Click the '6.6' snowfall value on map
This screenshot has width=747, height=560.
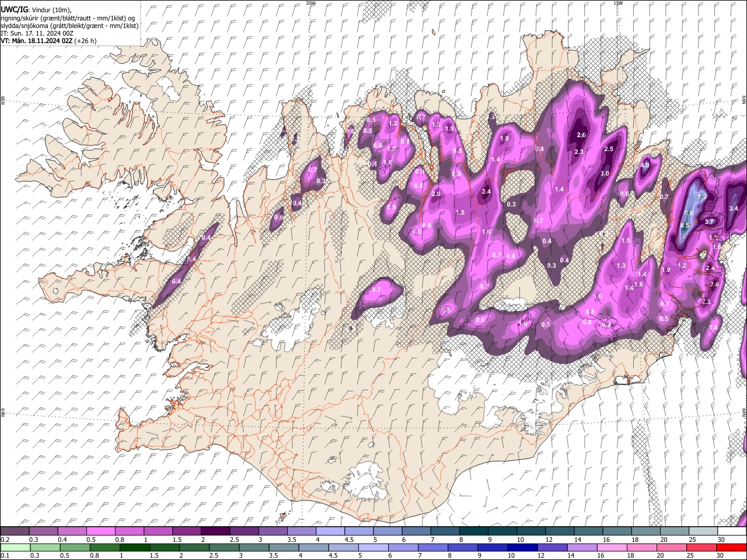689,213
